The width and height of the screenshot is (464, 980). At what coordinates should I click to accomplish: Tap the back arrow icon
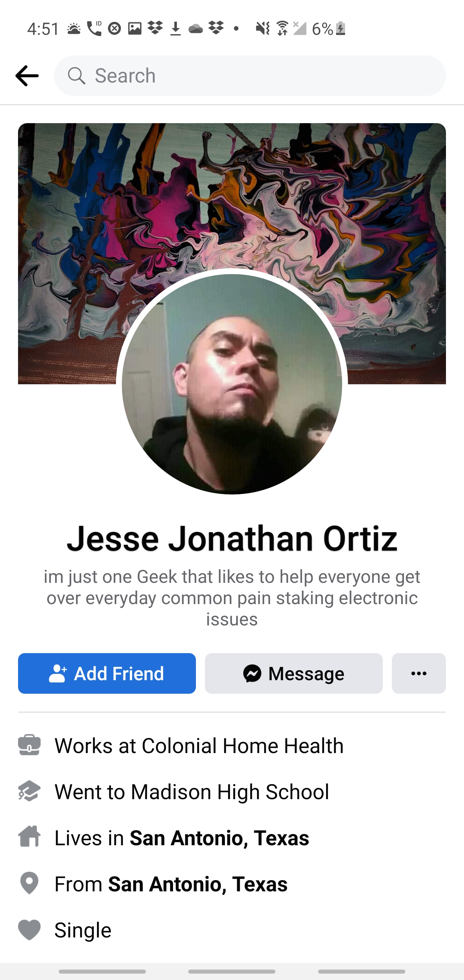click(27, 76)
